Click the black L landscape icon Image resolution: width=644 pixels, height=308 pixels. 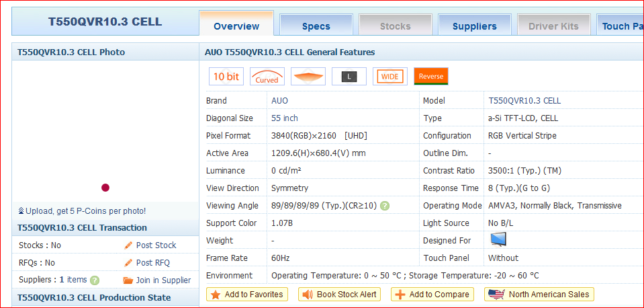coord(349,77)
